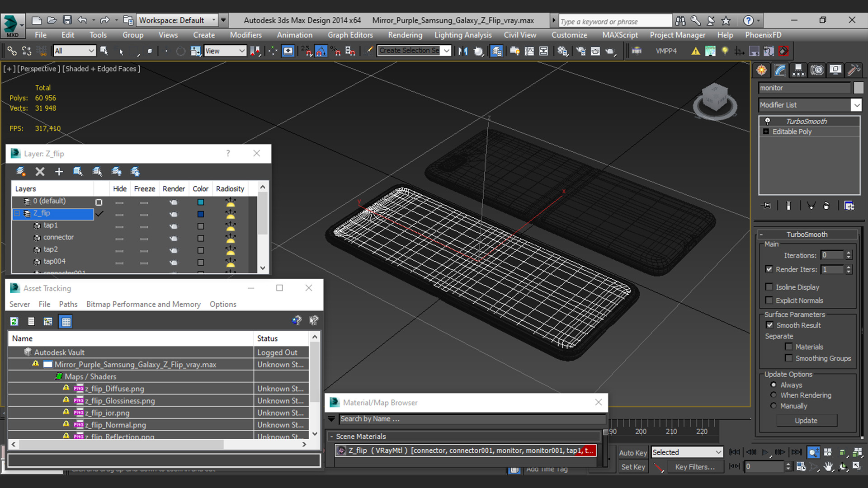Switch Asset Tracking to table view icon
This screenshot has height=488, width=868.
click(66, 321)
